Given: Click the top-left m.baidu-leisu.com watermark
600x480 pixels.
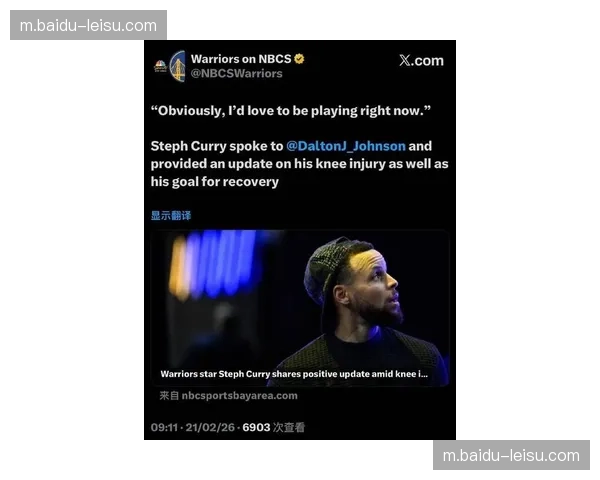Looking at the screenshot, I should coord(88,25).
